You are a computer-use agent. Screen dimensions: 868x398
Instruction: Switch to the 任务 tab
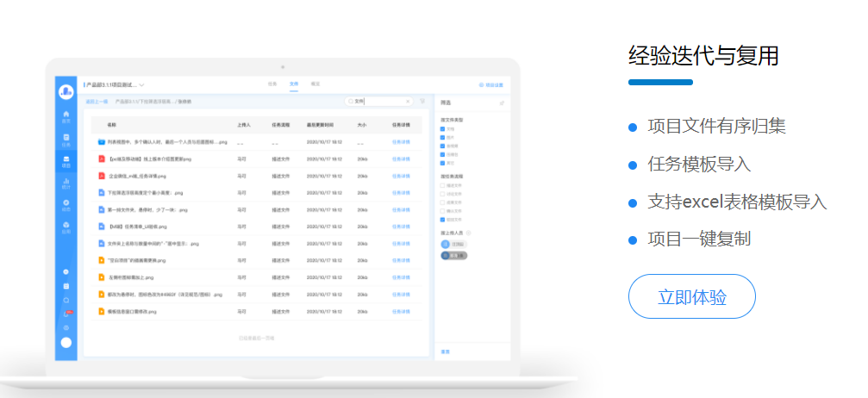pyautogui.click(x=272, y=84)
